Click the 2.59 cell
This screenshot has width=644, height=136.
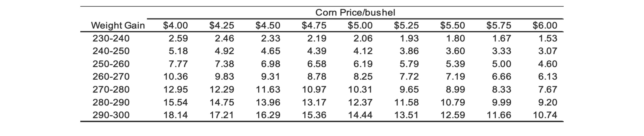click(x=178, y=38)
